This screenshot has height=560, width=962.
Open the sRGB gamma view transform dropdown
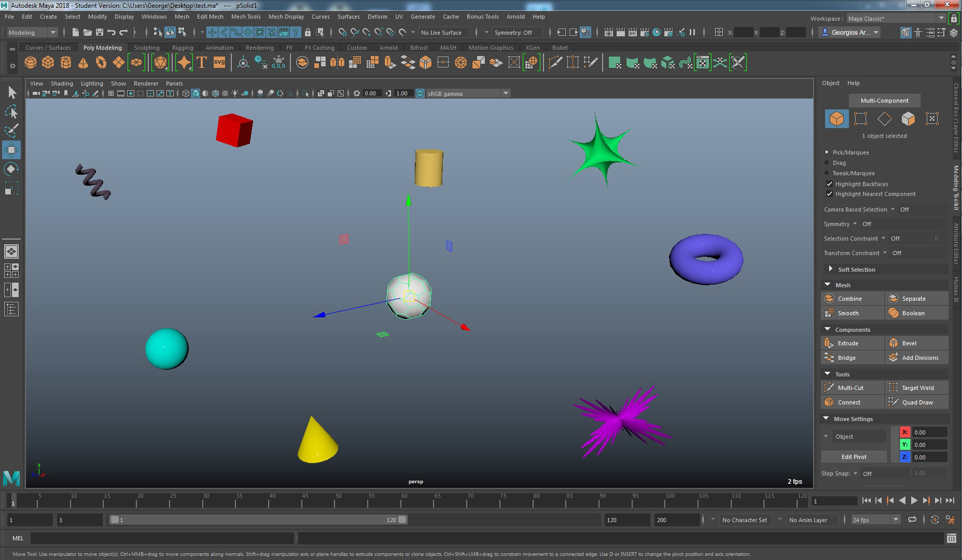click(x=468, y=93)
